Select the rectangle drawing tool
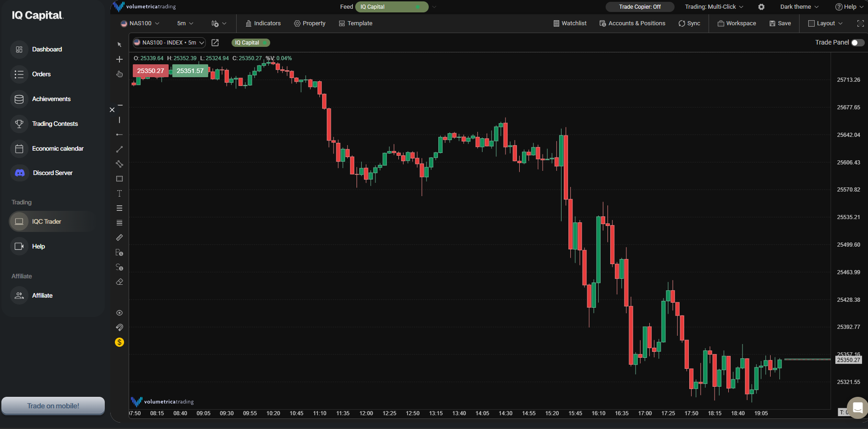This screenshot has width=868, height=429. point(119,179)
